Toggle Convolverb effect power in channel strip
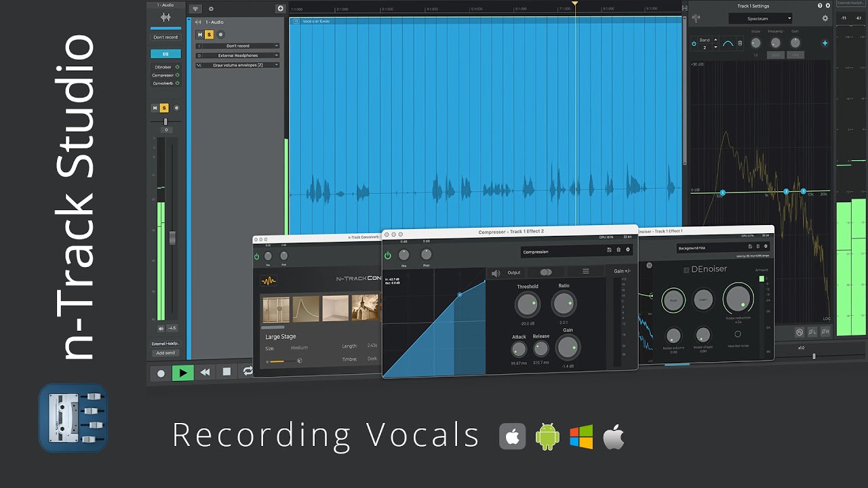 (178, 83)
